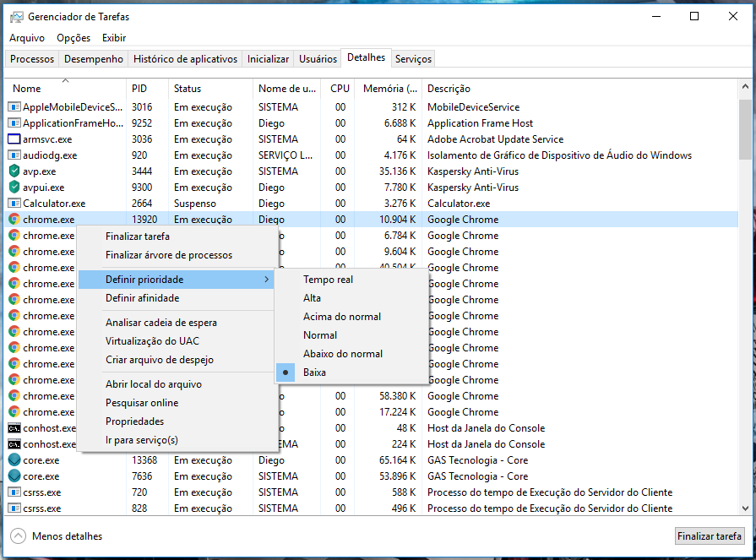The image size is (756, 560).
Task: Choose Abrir local do arquivo
Action: click(x=176, y=384)
